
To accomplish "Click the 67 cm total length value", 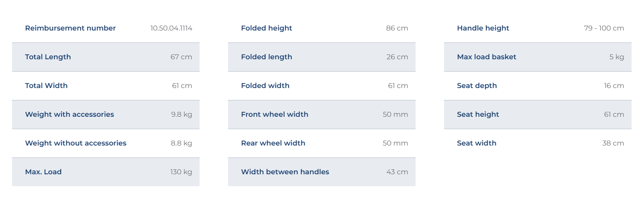I will (x=181, y=57).
